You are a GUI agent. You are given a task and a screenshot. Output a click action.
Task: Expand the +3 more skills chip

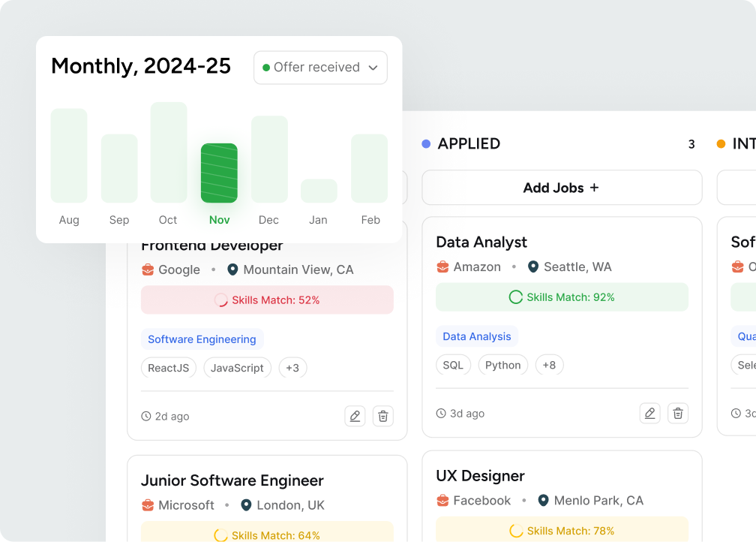pyautogui.click(x=292, y=368)
